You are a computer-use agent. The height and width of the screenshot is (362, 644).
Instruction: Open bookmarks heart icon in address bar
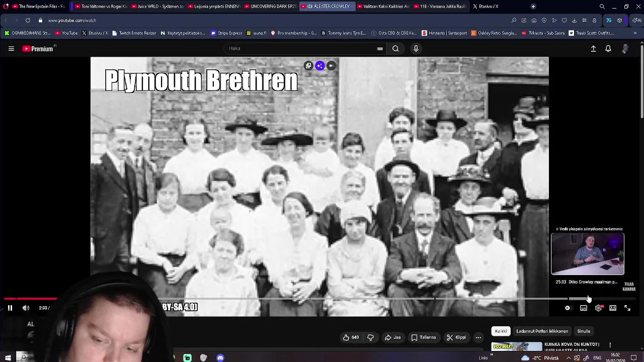(x=564, y=21)
